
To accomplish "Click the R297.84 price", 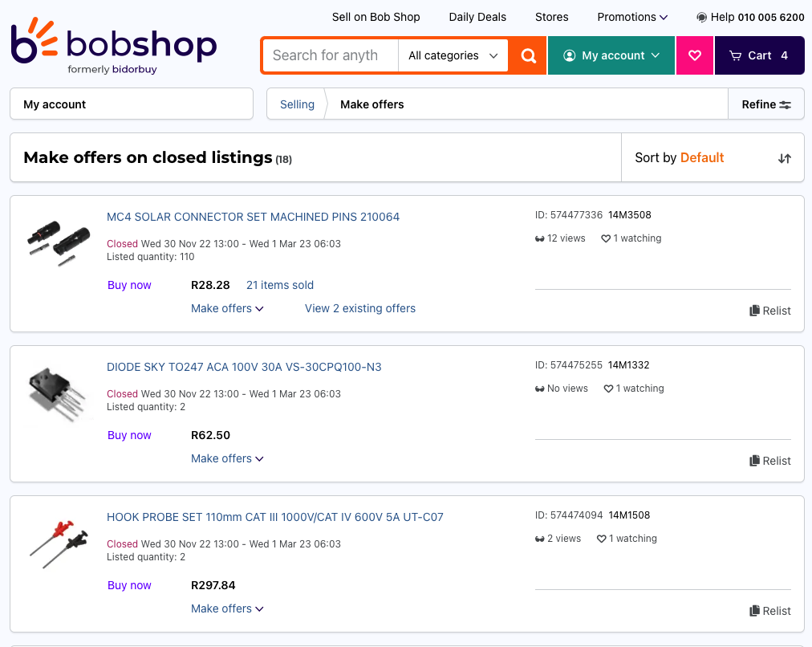I will (x=213, y=586).
